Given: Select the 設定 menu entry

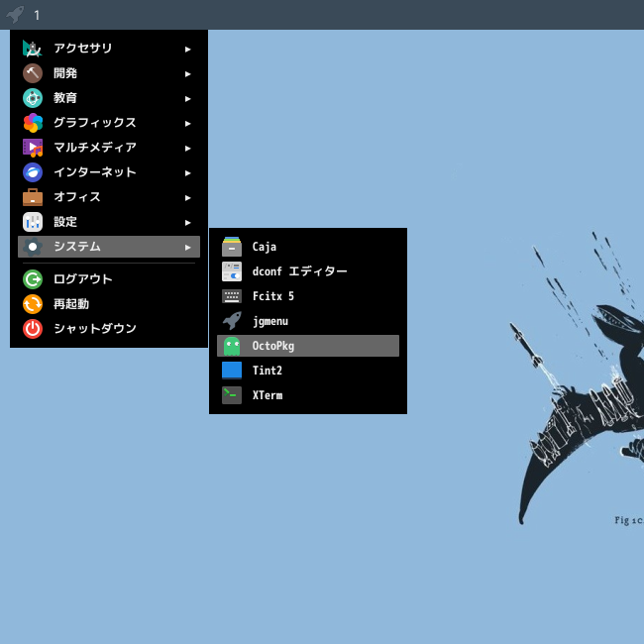Looking at the screenshot, I should point(109,222).
